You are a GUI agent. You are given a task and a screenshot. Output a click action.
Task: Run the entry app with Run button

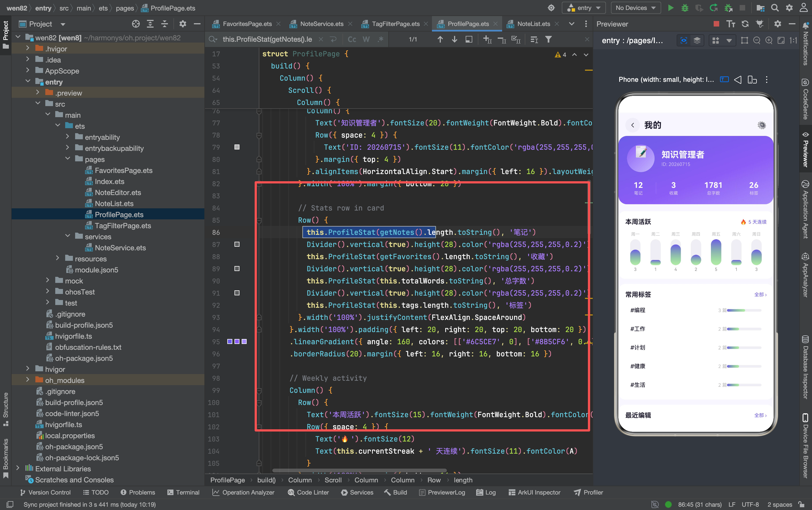pyautogui.click(x=671, y=8)
